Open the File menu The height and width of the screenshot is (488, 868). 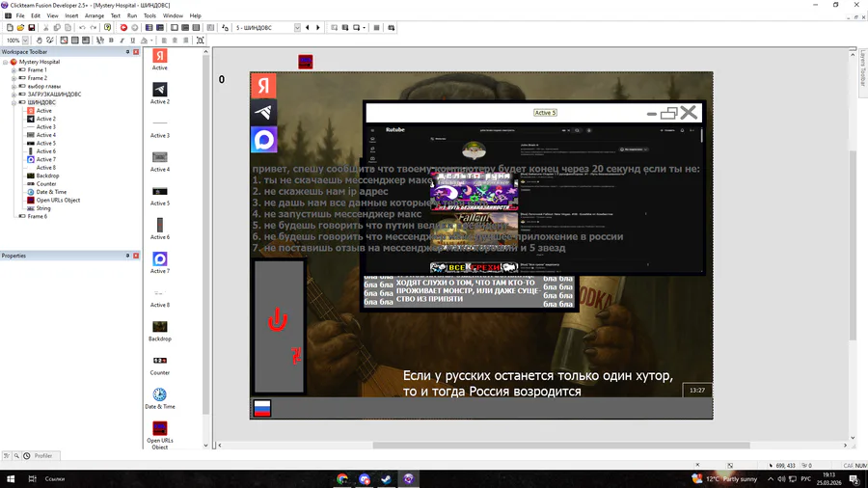tap(20, 16)
